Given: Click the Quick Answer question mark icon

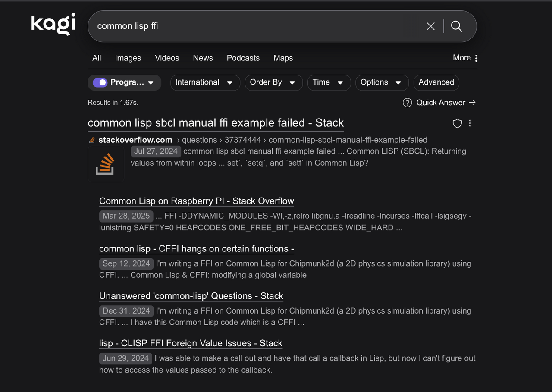Looking at the screenshot, I should pos(407,103).
